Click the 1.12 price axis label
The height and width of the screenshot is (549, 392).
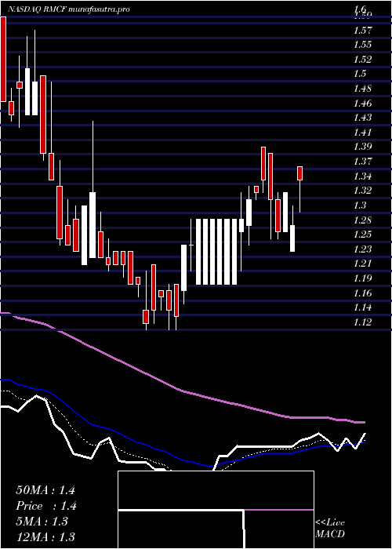(x=362, y=322)
